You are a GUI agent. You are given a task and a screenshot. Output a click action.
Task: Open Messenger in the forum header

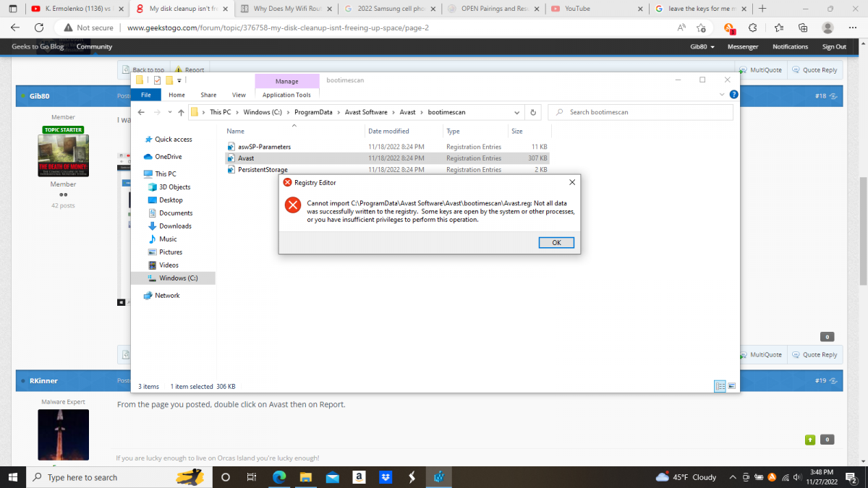point(743,46)
